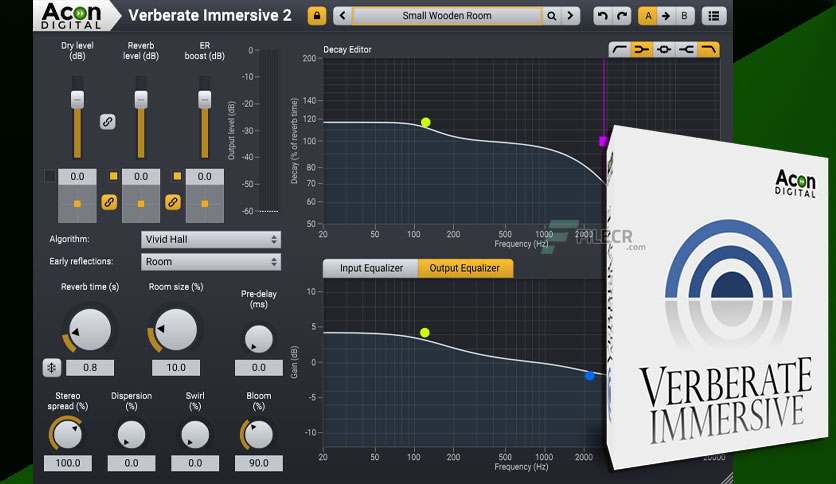Toggle the reverb level enable checkbox
Image resolution: width=836 pixels, height=484 pixels.
114,176
